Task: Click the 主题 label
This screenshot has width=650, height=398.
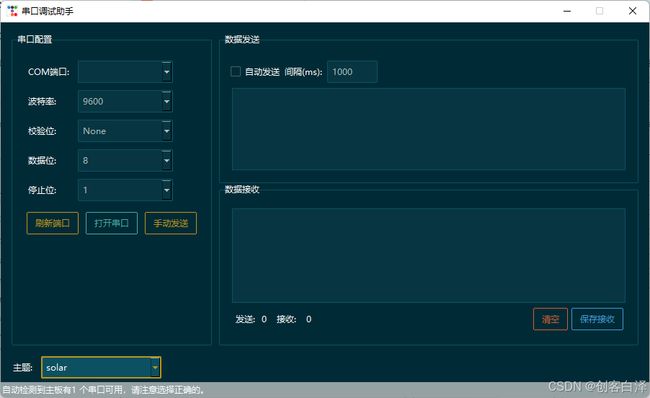Action: click(23, 368)
